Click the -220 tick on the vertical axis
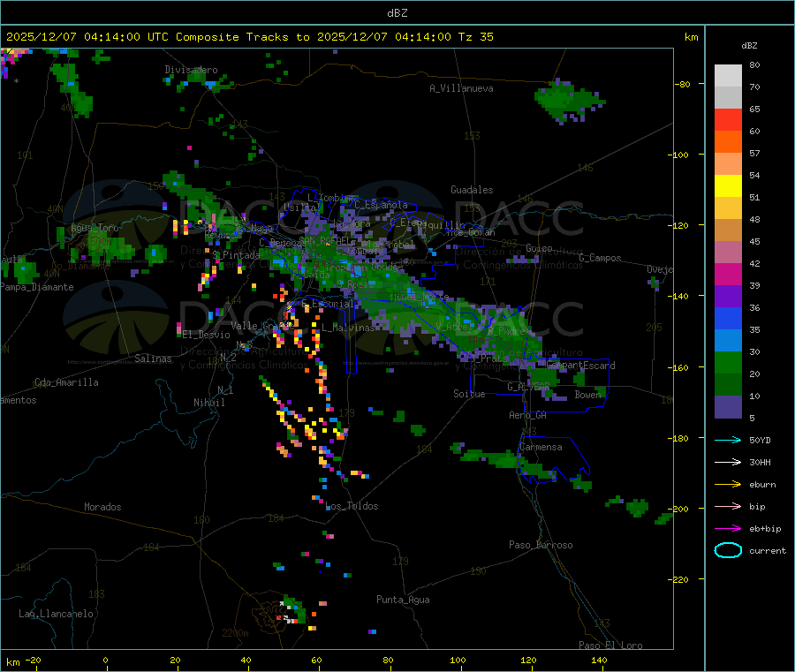 680,580
